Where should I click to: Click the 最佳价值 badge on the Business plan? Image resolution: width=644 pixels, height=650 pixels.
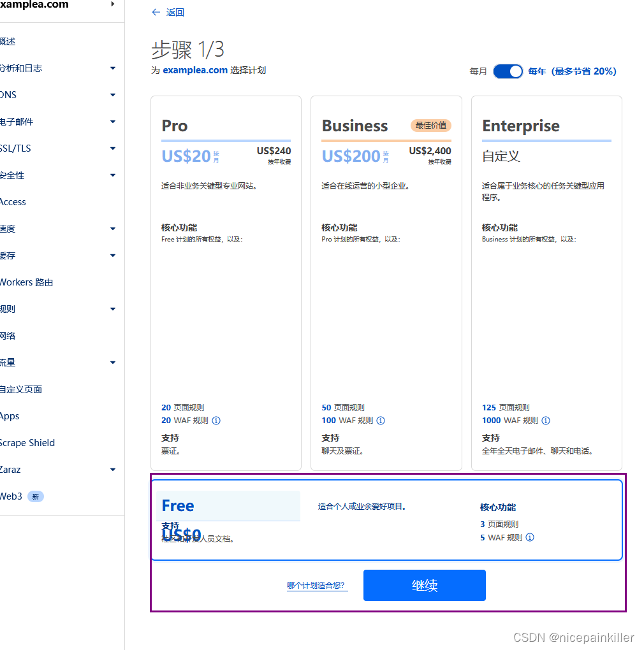coord(430,126)
